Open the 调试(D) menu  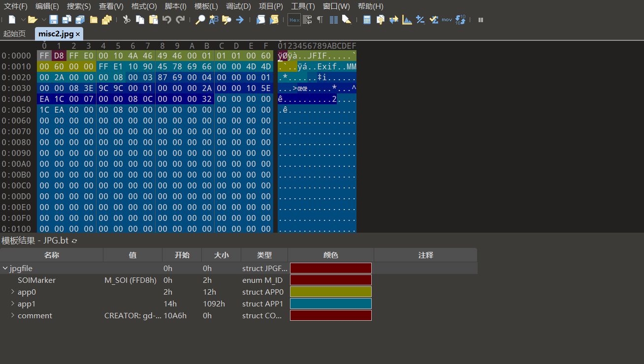(x=238, y=6)
